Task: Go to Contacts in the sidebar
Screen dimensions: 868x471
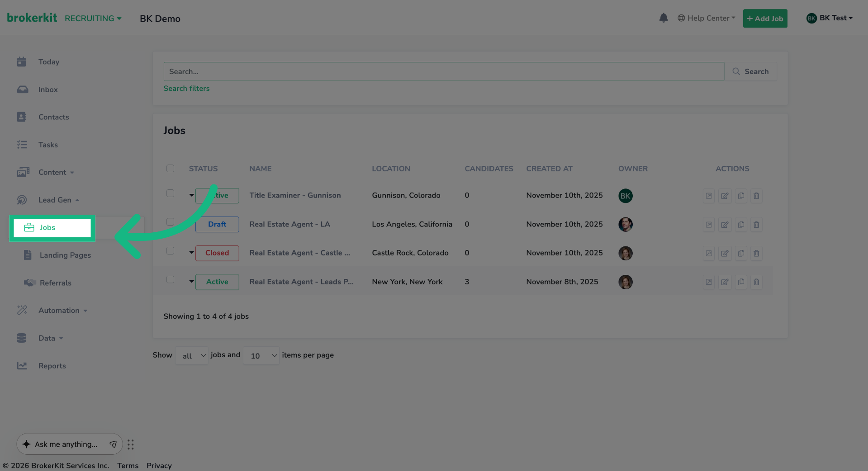Action: click(53, 117)
